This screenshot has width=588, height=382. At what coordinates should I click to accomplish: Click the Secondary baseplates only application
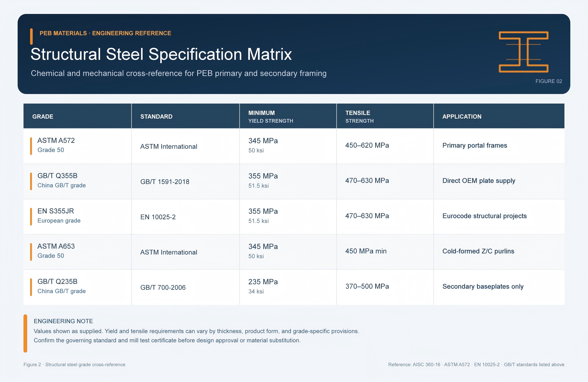pyautogui.click(x=483, y=286)
